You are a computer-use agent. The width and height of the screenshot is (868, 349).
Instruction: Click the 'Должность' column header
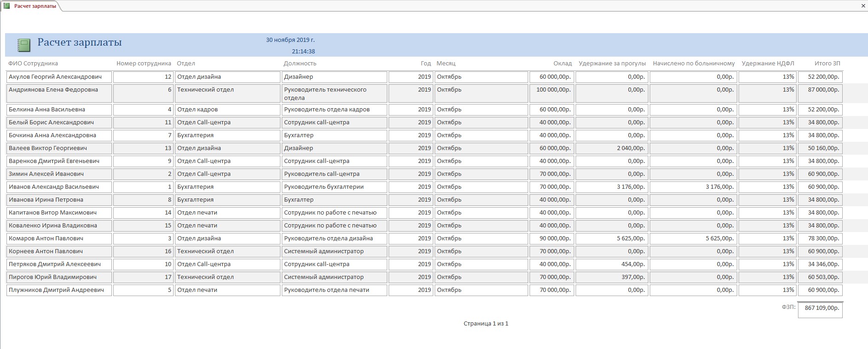pos(300,64)
